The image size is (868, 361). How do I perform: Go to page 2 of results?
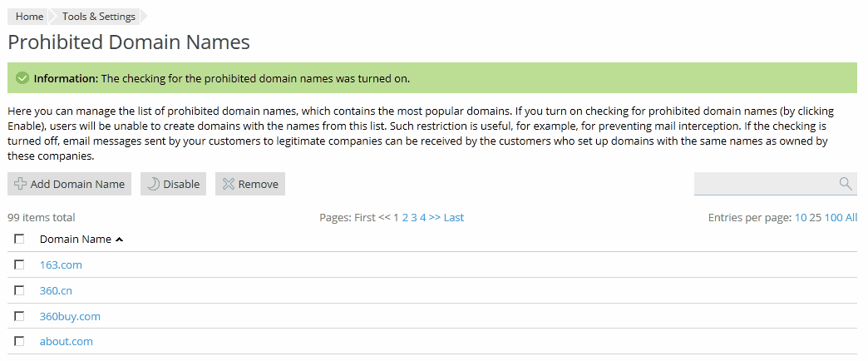pyautogui.click(x=405, y=218)
